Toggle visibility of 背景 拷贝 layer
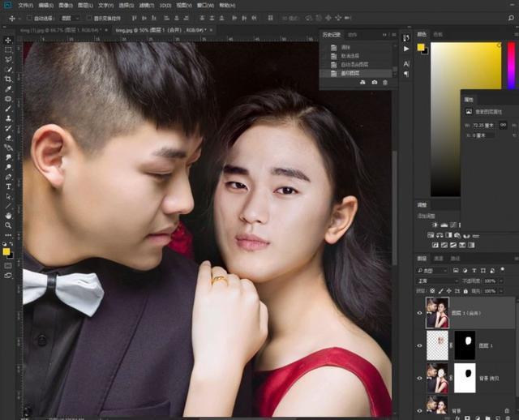This screenshot has width=519, height=420. [x=419, y=376]
